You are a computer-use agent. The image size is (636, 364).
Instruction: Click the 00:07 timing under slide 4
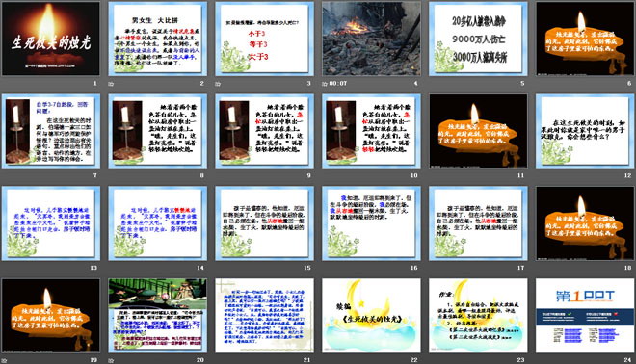[x=338, y=83]
